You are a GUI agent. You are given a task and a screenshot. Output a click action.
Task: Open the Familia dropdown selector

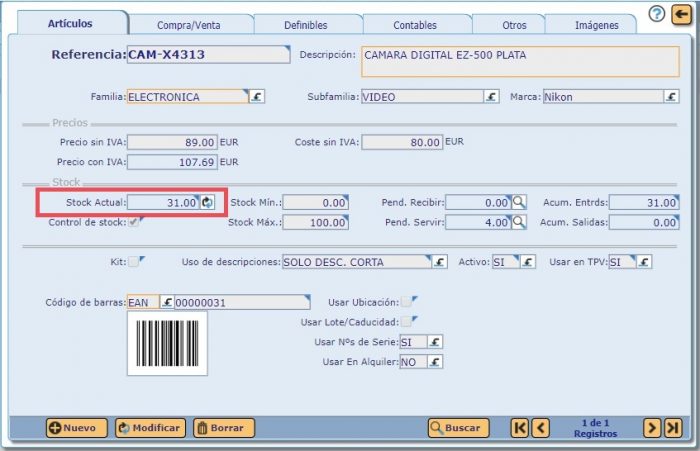tap(256, 97)
